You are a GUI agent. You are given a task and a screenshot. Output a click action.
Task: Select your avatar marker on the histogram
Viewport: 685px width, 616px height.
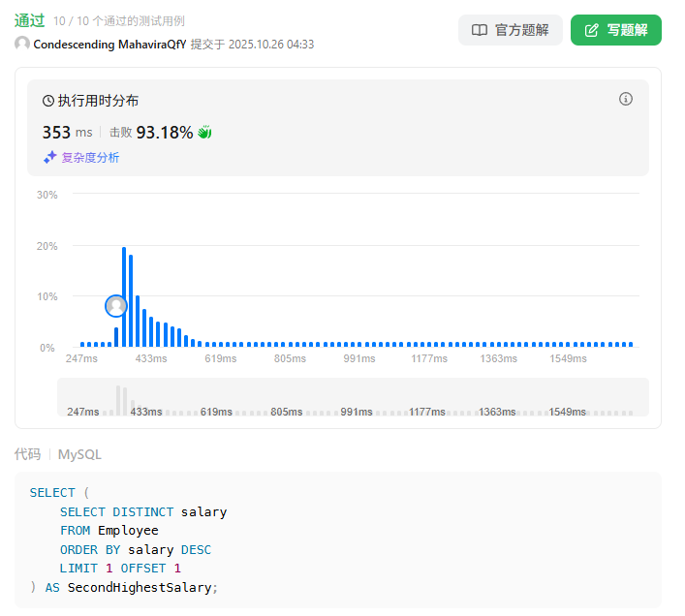tap(116, 306)
